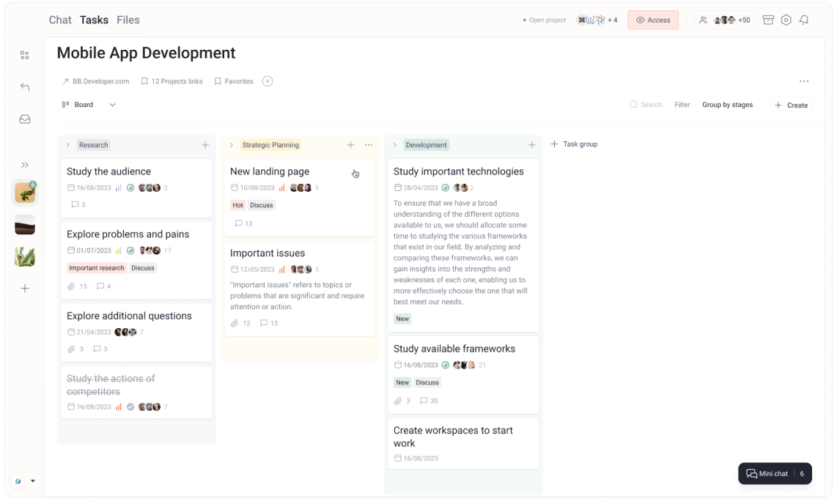Image resolution: width=837 pixels, height=504 pixels.
Task: Switch to the Files tab
Action: [128, 20]
